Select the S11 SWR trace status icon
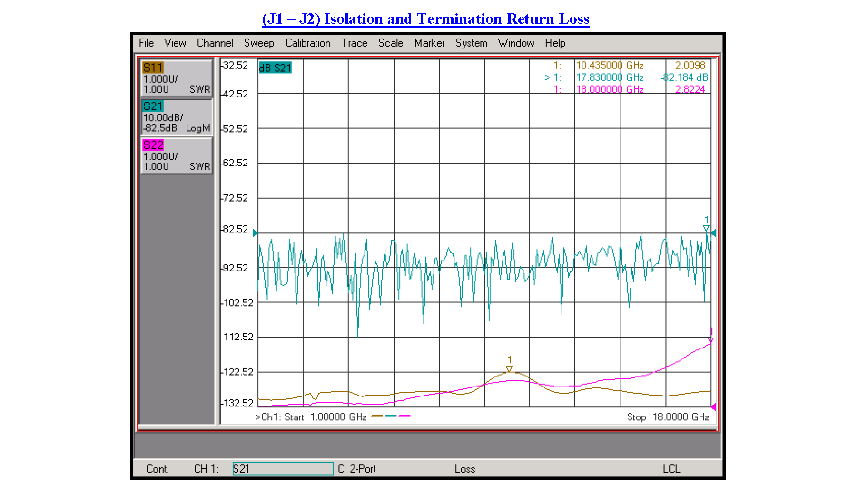 [176, 78]
